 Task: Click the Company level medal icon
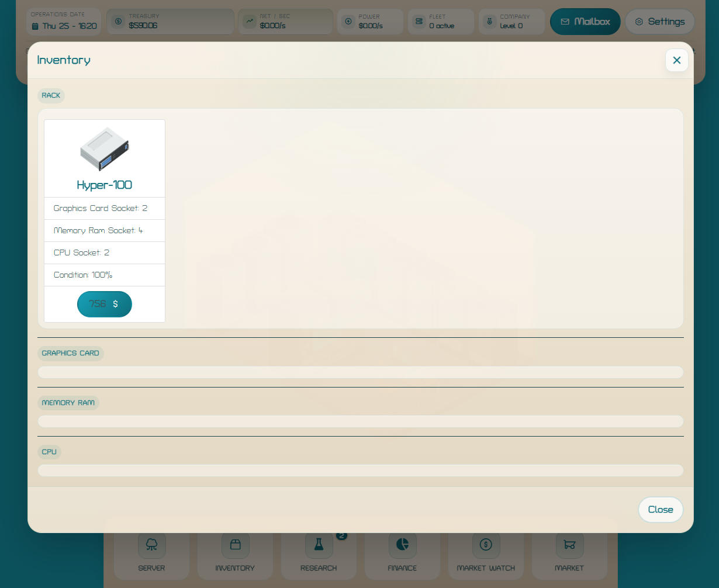tap(489, 22)
